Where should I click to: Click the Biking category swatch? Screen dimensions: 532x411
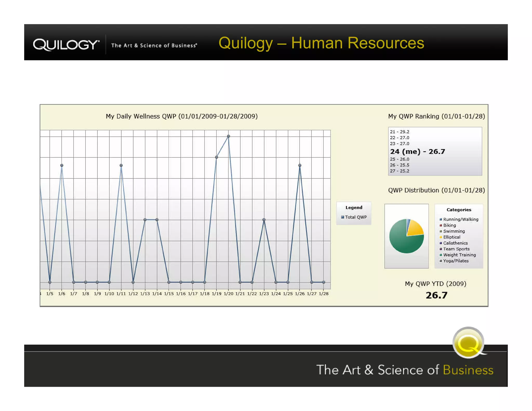click(441, 226)
